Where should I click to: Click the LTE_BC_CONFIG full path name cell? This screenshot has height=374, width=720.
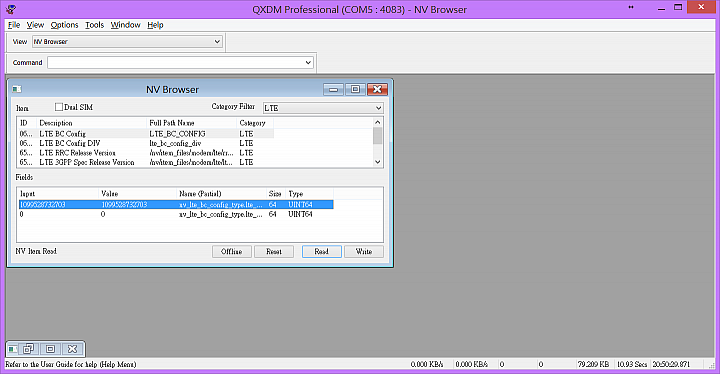pyautogui.click(x=177, y=134)
